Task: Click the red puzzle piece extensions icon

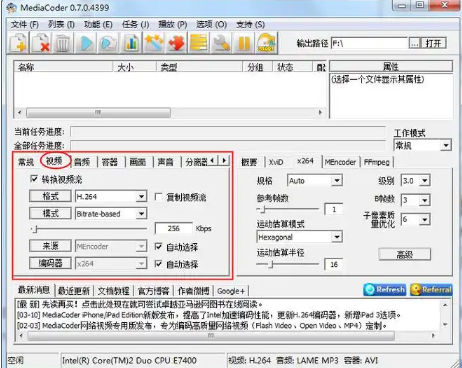Action: click(176, 43)
